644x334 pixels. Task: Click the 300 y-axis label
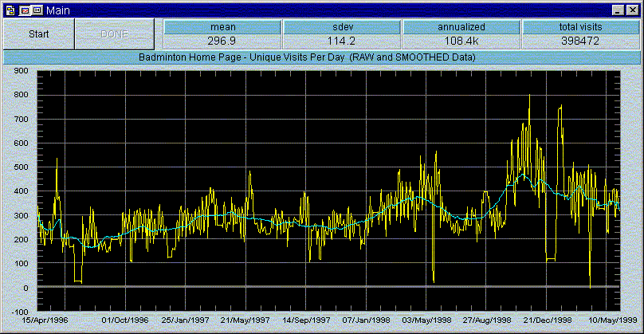(21, 216)
